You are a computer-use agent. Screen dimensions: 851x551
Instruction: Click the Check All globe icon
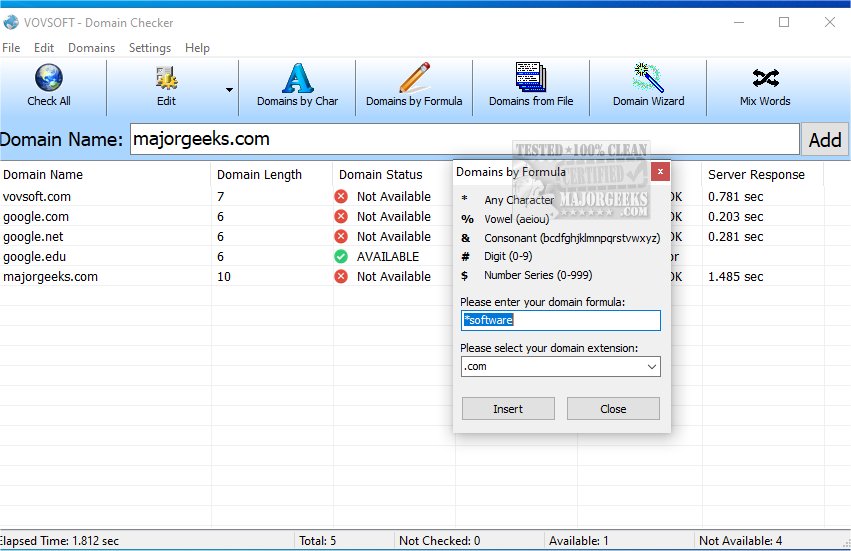[49, 78]
